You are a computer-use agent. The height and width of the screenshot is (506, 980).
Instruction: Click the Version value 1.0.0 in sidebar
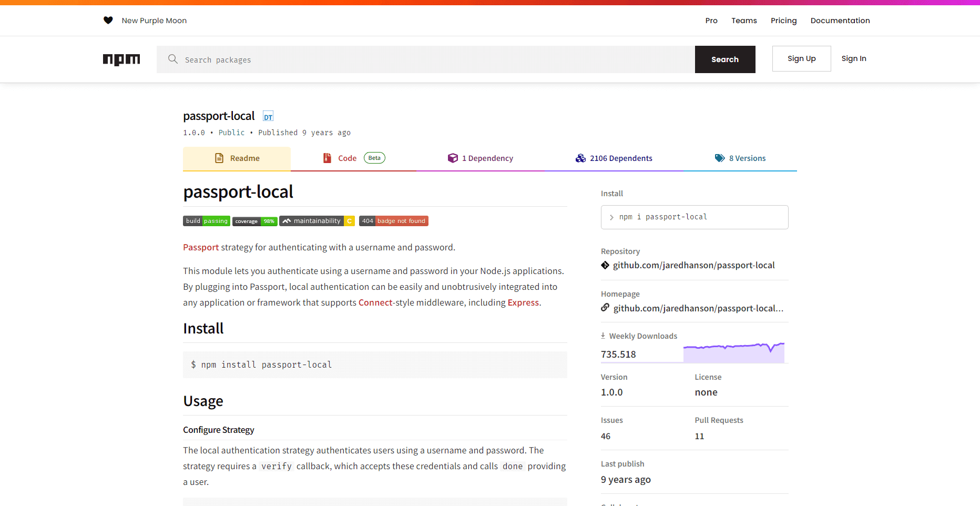click(612, 392)
